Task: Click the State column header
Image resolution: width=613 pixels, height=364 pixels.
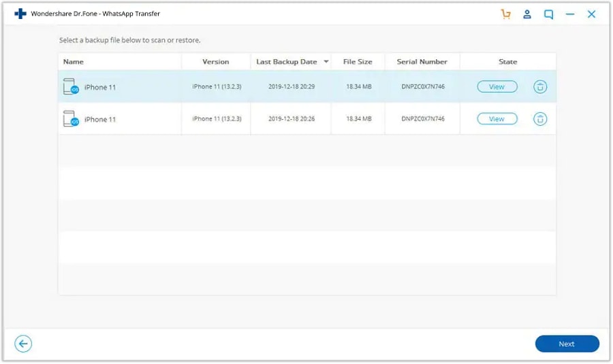Action: [x=508, y=62]
